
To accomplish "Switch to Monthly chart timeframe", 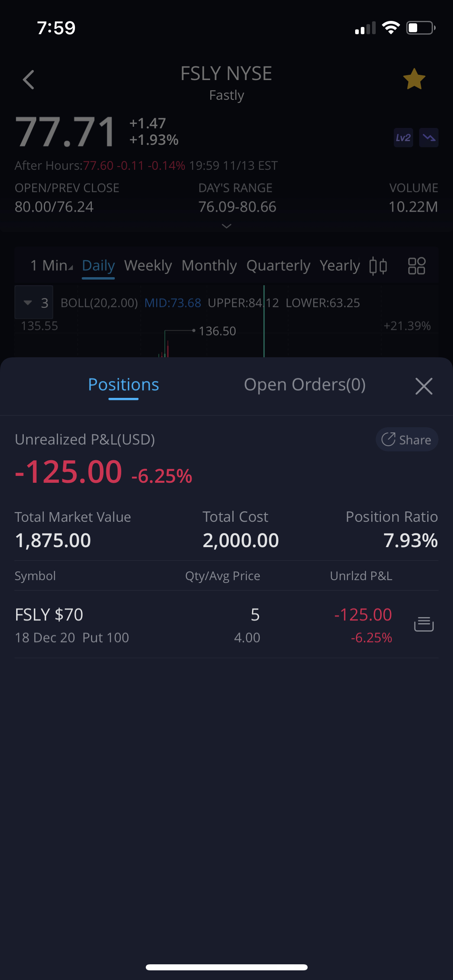I will [x=209, y=266].
